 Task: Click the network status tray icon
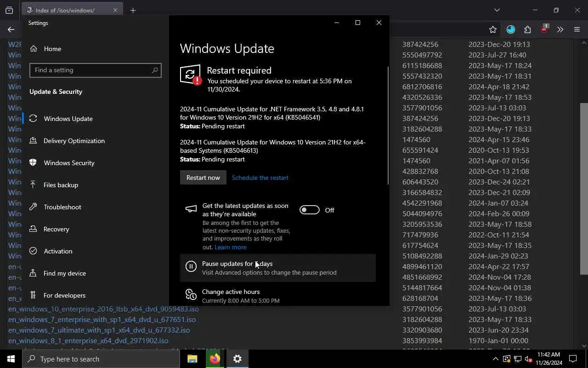tap(517, 359)
